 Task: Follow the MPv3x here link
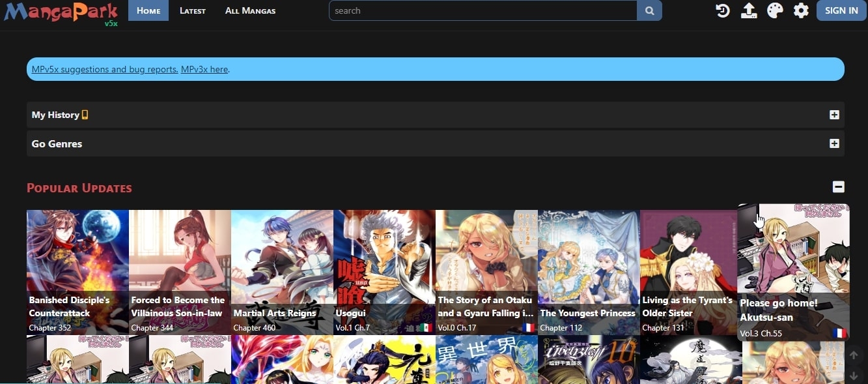[204, 69]
